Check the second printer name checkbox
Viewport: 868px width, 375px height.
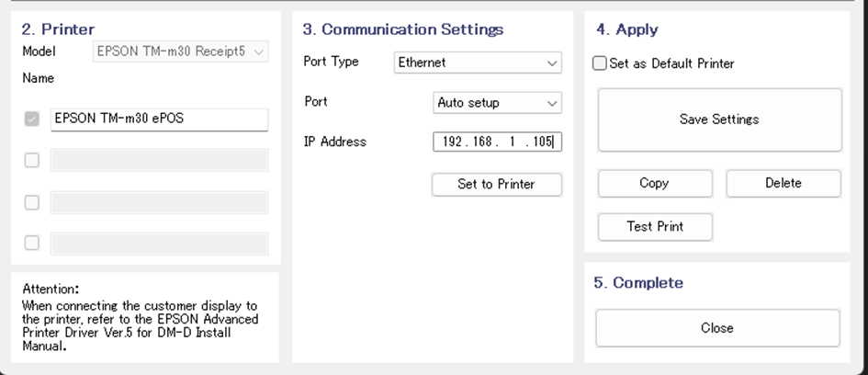pyautogui.click(x=32, y=160)
